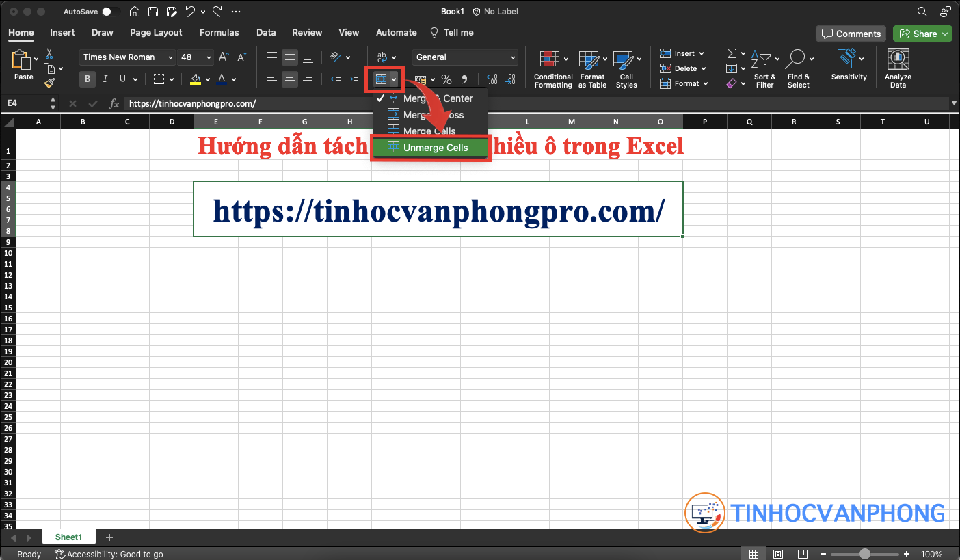Click the Search magnifier in title bar
The height and width of the screenshot is (560, 960).
[x=922, y=12]
